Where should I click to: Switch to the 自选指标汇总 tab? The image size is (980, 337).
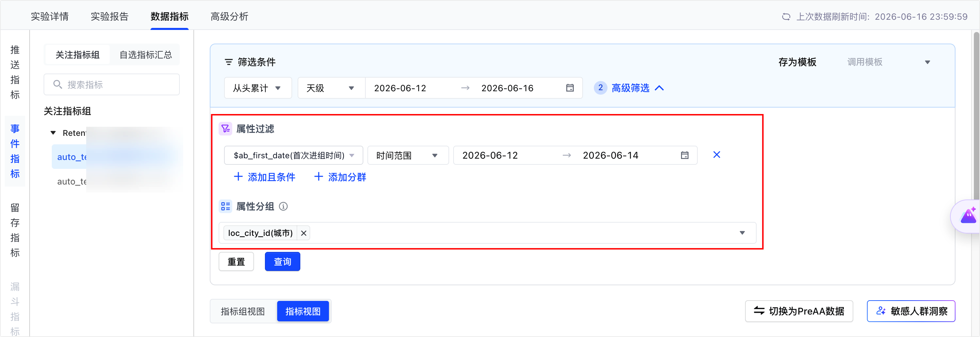146,55
